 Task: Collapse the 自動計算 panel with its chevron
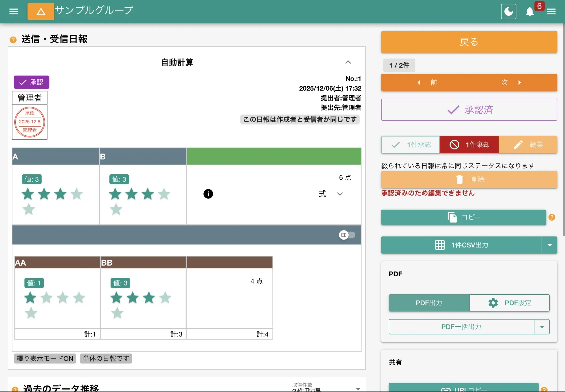(348, 62)
